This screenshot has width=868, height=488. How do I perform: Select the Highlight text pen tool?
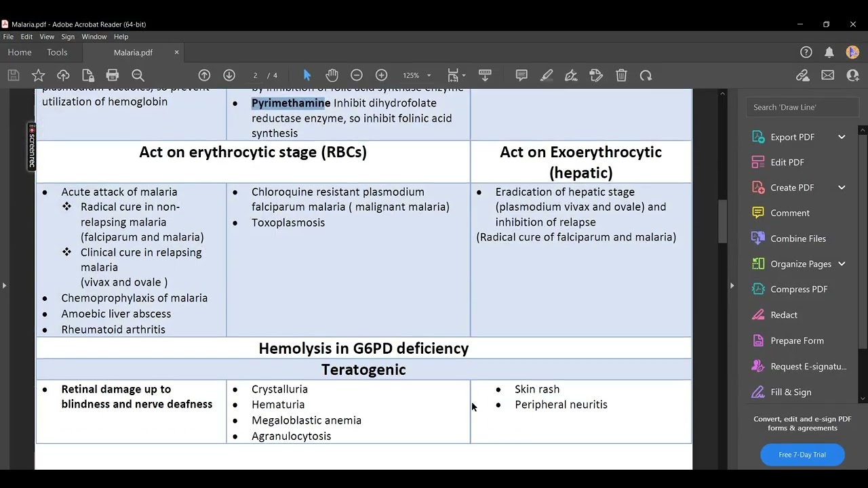(547, 75)
